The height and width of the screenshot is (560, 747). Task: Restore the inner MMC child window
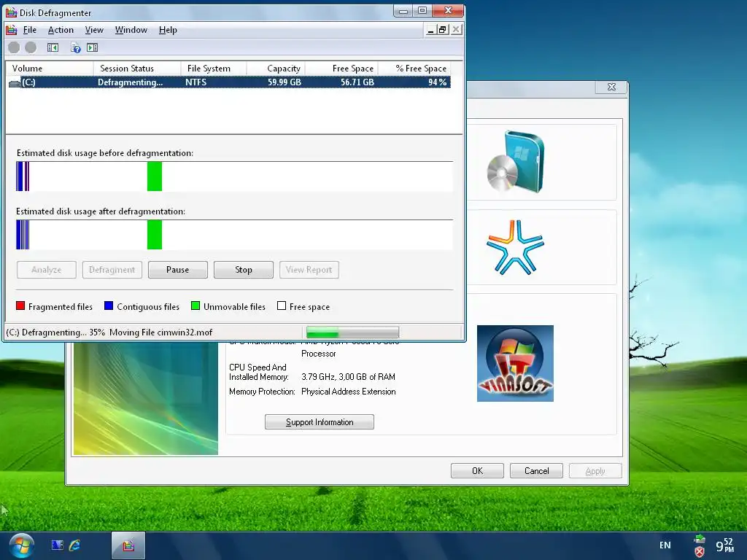coord(443,29)
